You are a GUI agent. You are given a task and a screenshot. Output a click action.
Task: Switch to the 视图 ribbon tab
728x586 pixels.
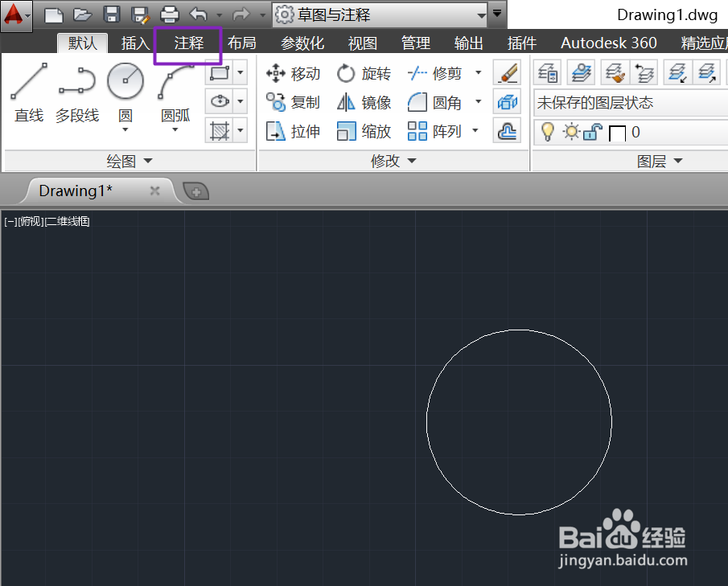(362, 43)
